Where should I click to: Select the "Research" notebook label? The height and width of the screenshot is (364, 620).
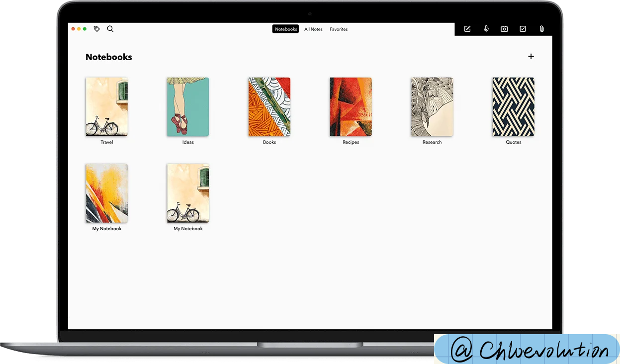432,142
